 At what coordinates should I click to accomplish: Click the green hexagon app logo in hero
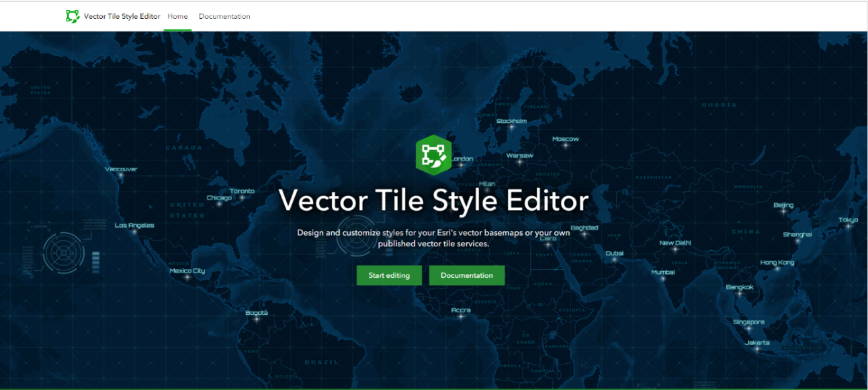pos(433,155)
